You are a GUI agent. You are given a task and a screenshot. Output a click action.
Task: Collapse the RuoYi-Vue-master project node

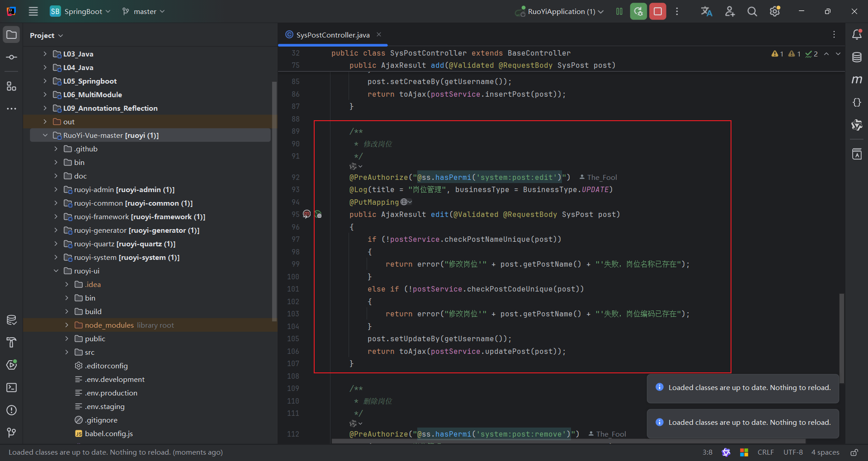coord(45,135)
